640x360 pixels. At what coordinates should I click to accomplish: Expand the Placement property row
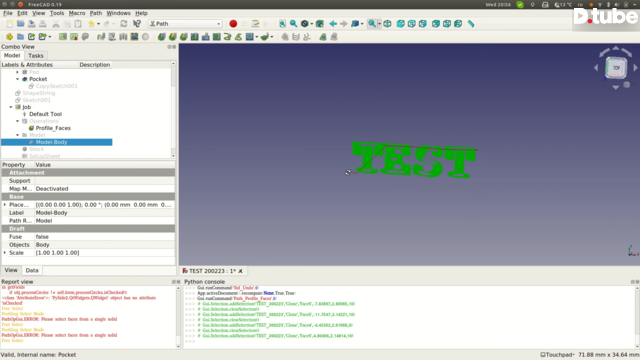pyautogui.click(x=5, y=204)
